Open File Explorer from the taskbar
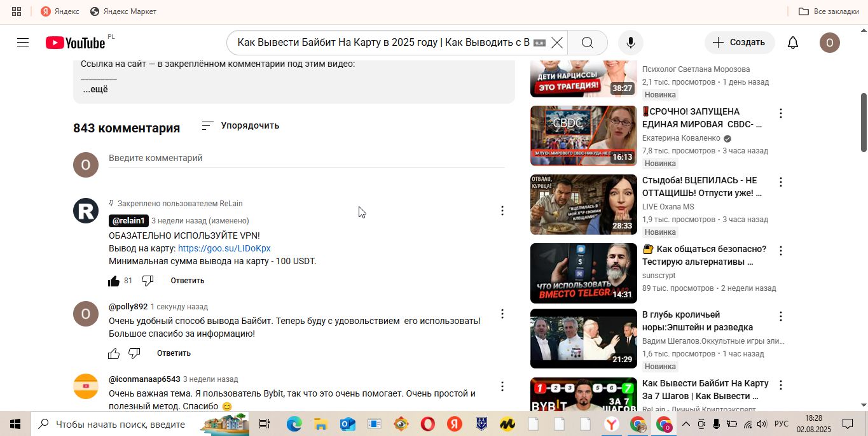 pos(320,424)
